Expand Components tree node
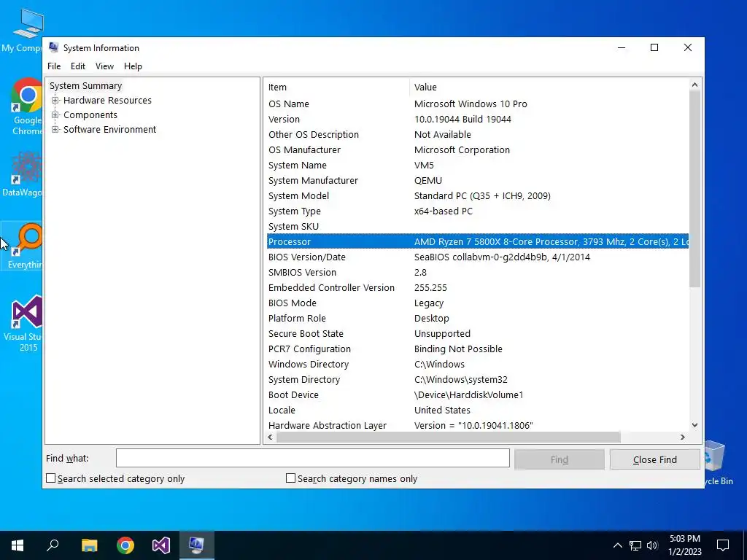Viewport: 747px width, 560px height. 55,114
